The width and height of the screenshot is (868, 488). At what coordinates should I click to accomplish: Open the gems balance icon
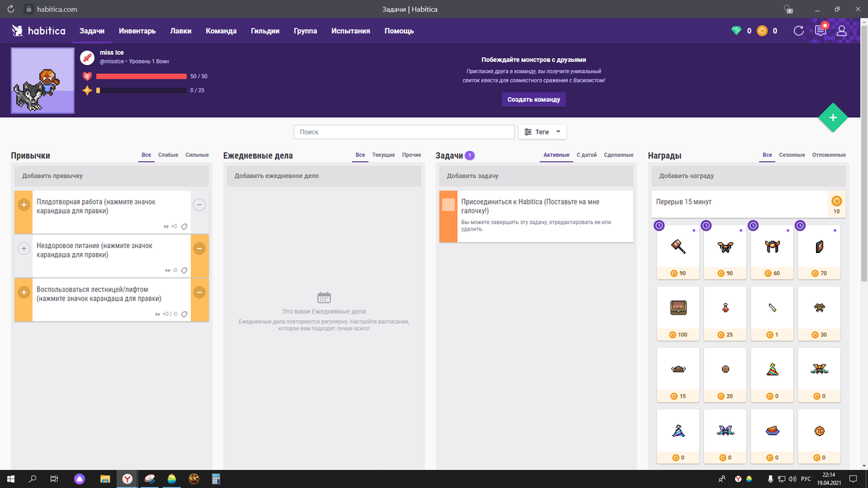(736, 31)
